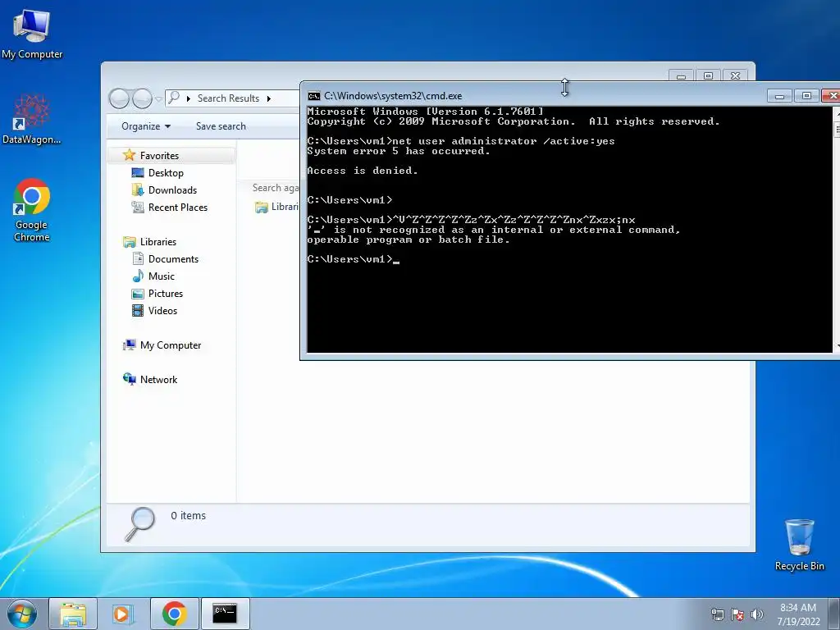
Task: Open My Computer desktop icon
Action: point(32,33)
